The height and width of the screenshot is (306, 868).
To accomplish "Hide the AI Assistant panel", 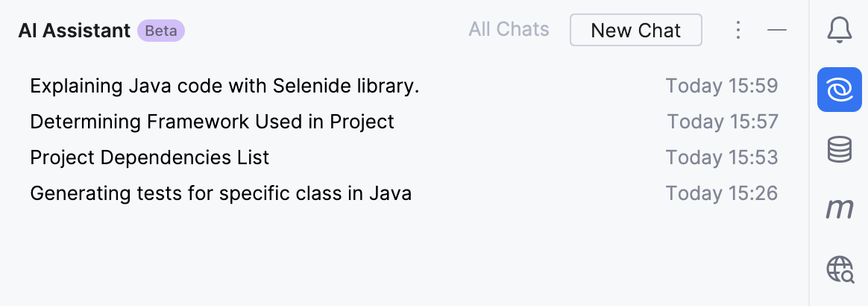I will [x=777, y=30].
